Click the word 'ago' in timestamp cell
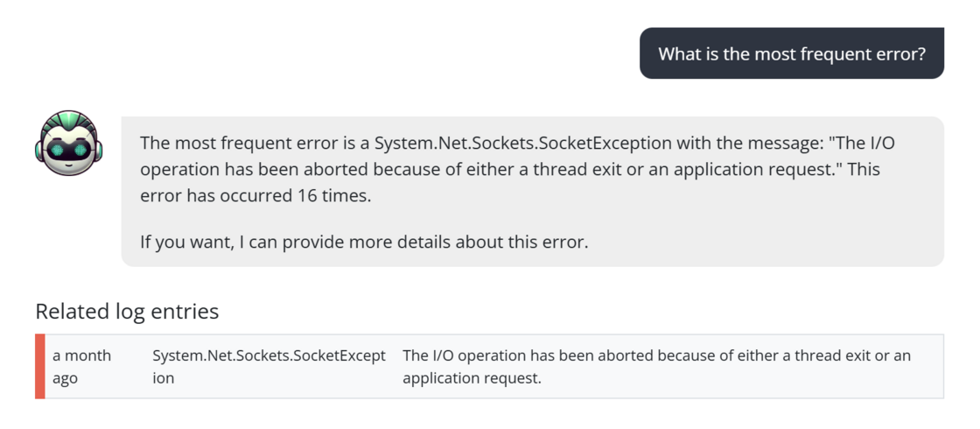This screenshot has height=429, width=980. point(65,379)
